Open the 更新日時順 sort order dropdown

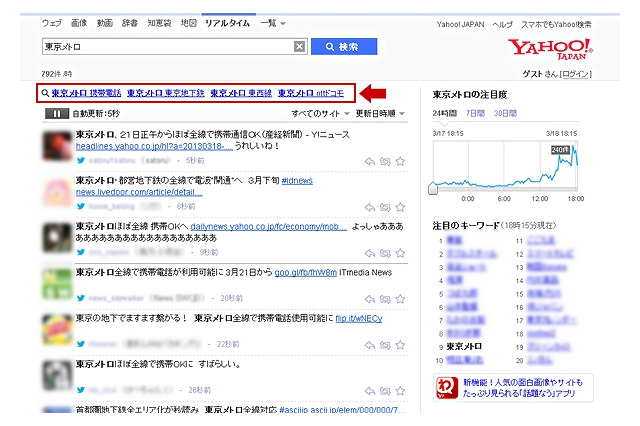point(380,113)
